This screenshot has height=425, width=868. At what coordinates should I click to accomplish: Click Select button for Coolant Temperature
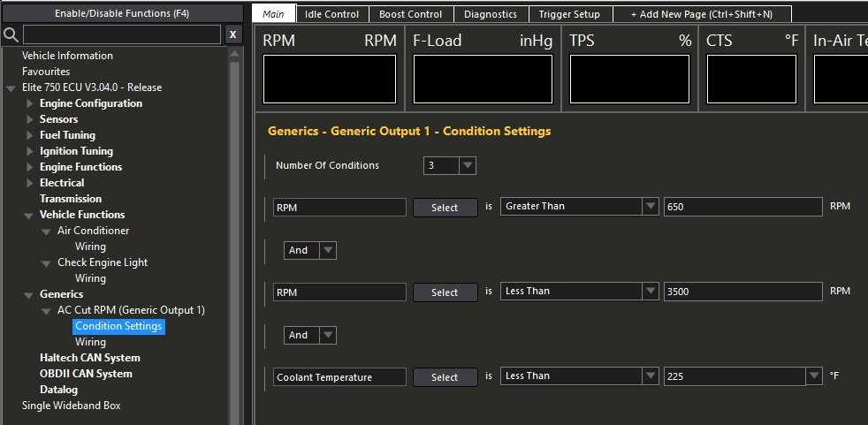(445, 377)
